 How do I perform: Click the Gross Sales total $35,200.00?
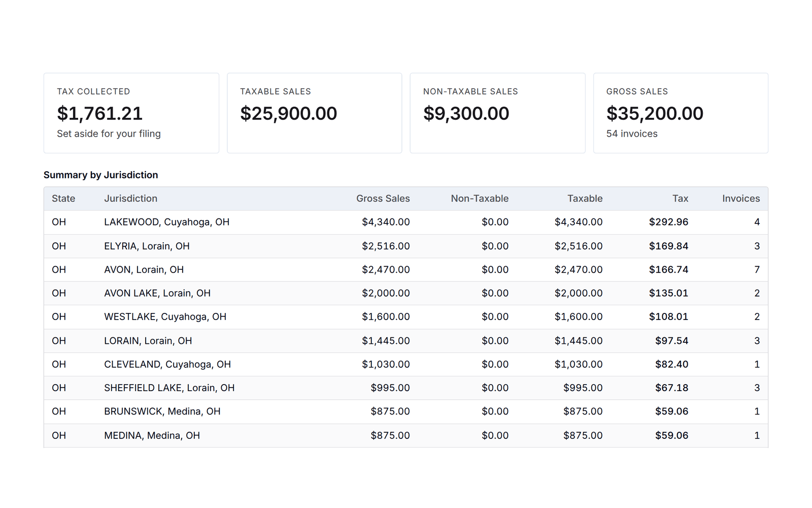[x=655, y=113]
